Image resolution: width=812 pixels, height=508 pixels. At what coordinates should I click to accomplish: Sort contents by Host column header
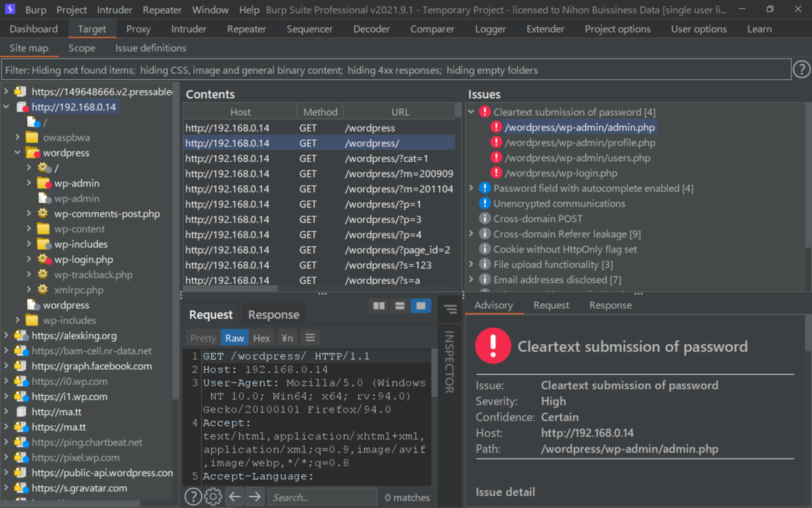(240, 112)
